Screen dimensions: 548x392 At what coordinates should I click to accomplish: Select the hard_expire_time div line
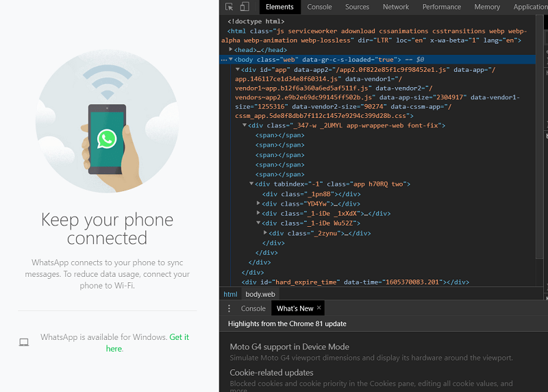pos(355,282)
